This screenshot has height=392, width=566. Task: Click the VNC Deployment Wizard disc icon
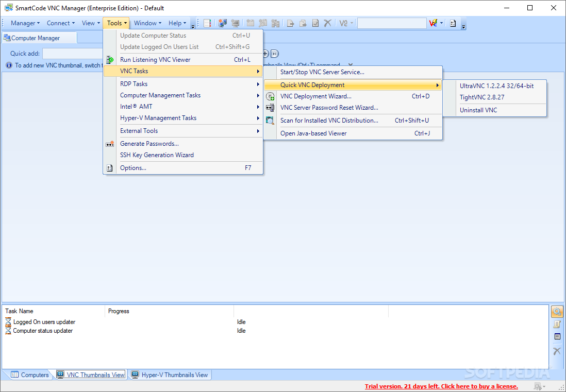click(270, 96)
